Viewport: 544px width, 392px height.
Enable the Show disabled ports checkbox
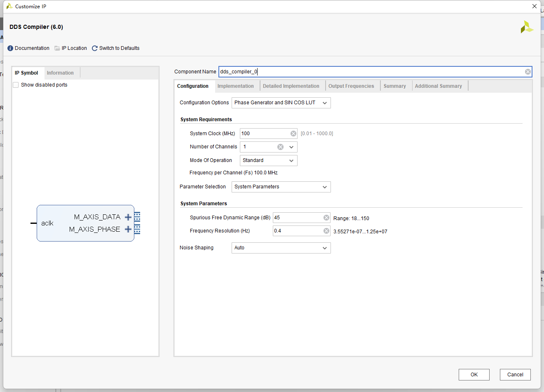[x=16, y=85]
